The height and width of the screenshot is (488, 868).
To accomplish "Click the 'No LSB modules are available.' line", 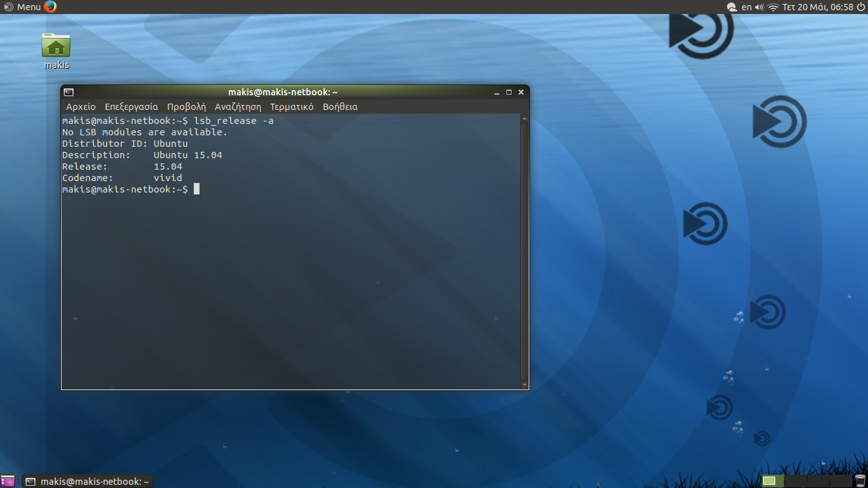I will pos(144,132).
